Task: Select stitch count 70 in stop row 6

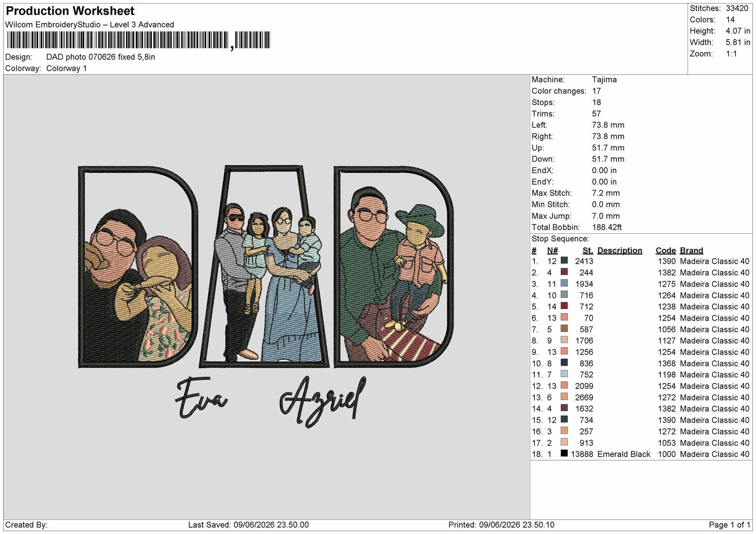Action: pos(589,318)
